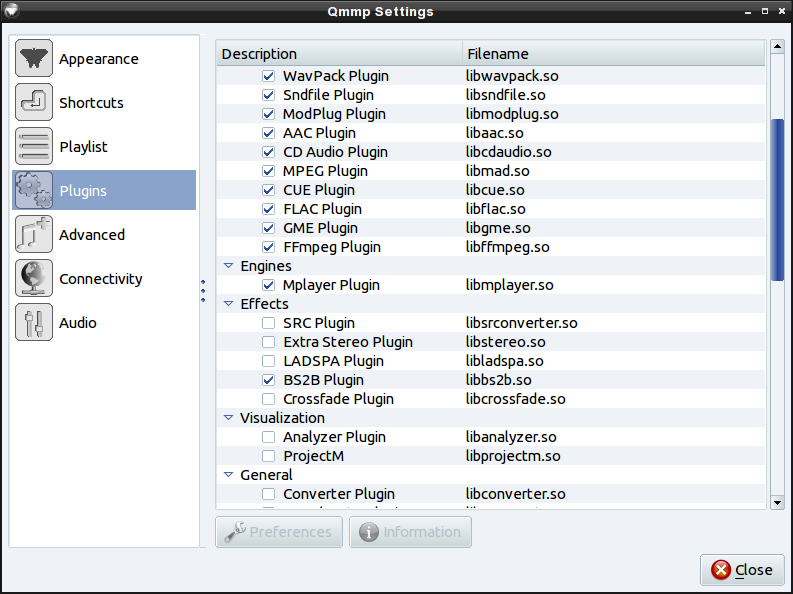Switch to the Playlist settings page

tap(104, 147)
